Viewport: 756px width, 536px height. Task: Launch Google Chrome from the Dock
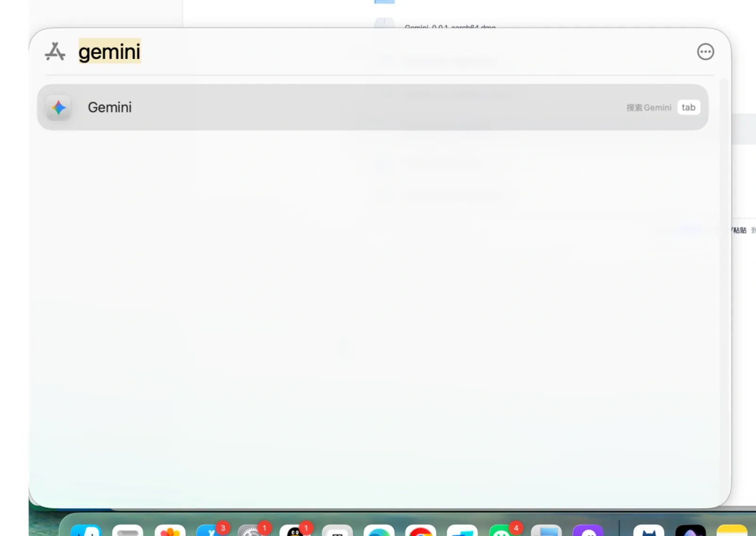(x=420, y=531)
